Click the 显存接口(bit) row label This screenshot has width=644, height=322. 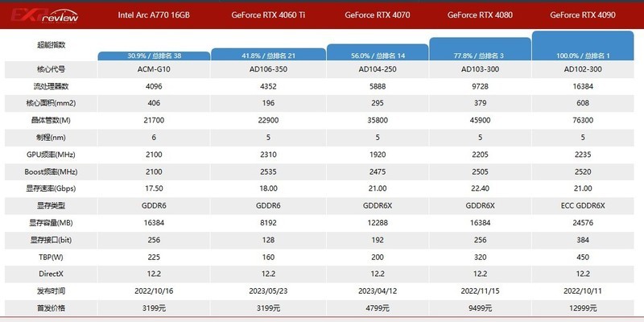pyautogui.click(x=51, y=240)
